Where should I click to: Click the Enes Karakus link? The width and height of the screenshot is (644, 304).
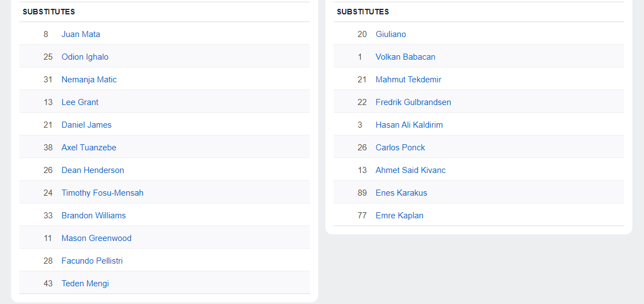[401, 193]
